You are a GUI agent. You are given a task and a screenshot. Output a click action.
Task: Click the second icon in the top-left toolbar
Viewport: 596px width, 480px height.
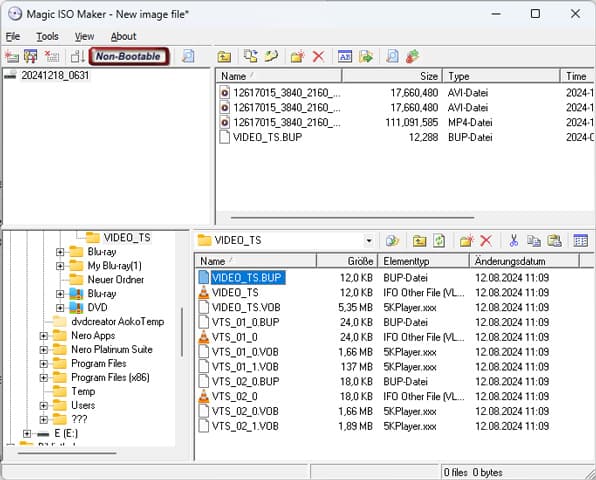(x=30, y=57)
